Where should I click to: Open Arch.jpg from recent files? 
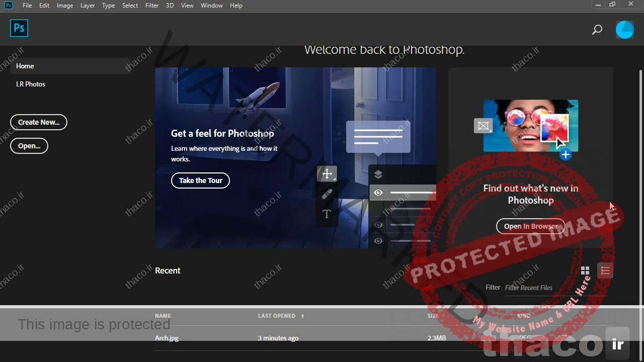(167, 338)
